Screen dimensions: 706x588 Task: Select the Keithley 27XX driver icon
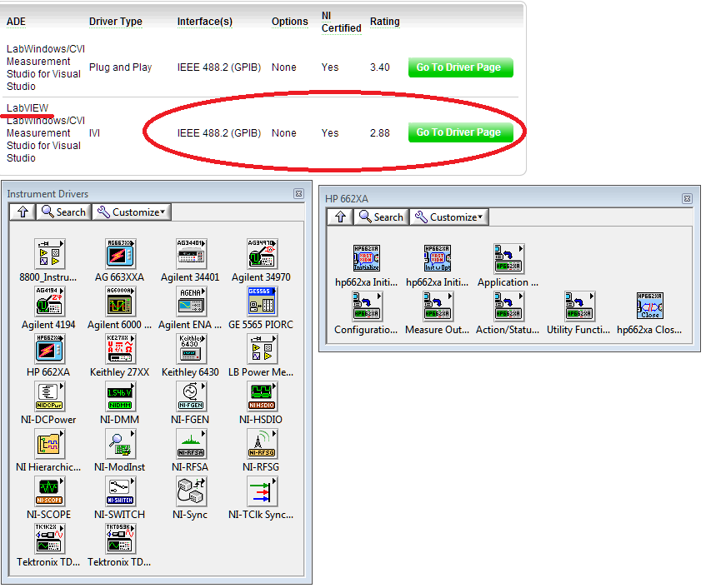tap(120, 349)
